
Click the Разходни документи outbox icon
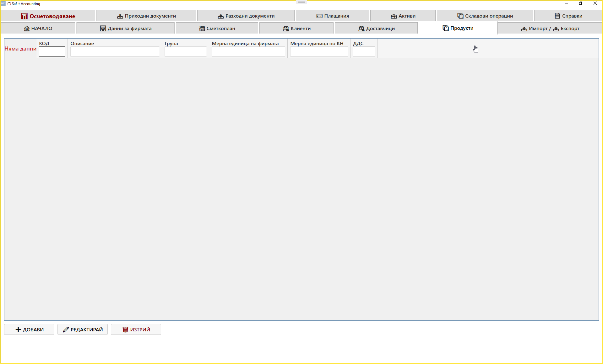(221, 16)
